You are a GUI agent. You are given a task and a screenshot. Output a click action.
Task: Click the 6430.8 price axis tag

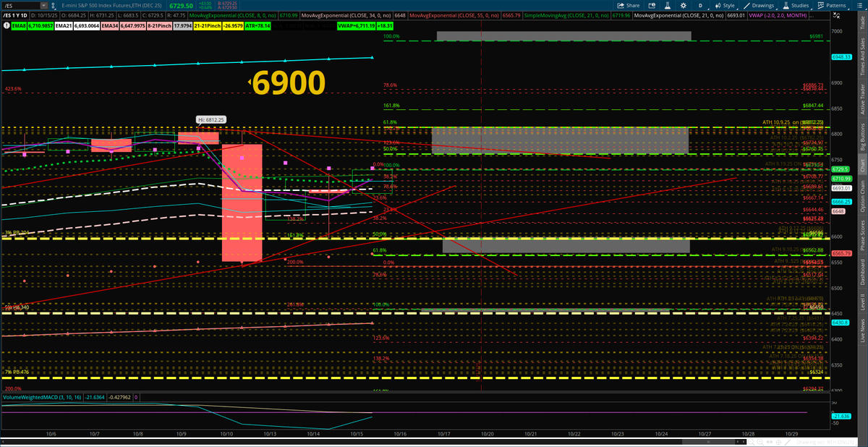coord(842,323)
